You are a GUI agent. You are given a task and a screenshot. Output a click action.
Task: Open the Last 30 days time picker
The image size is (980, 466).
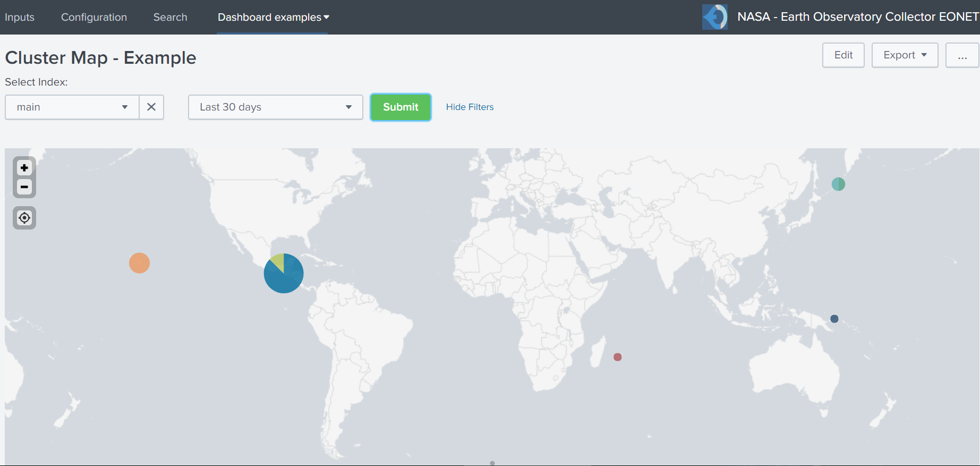(276, 107)
